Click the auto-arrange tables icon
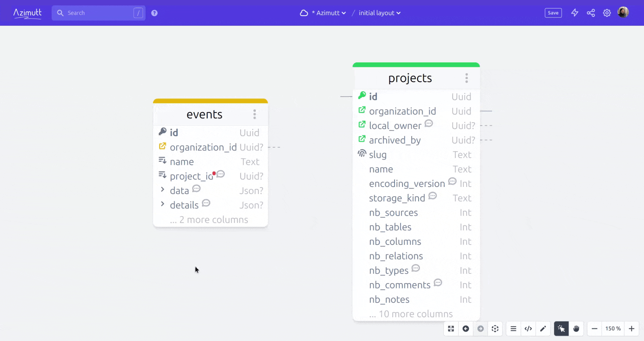This screenshot has width=644, height=341. pyautogui.click(x=495, y=329)
